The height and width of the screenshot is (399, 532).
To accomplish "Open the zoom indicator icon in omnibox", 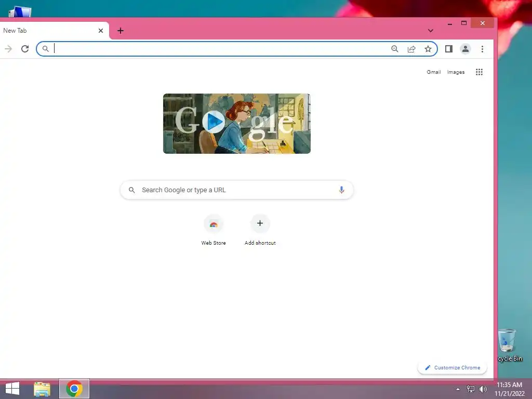I will click(395, 49).
